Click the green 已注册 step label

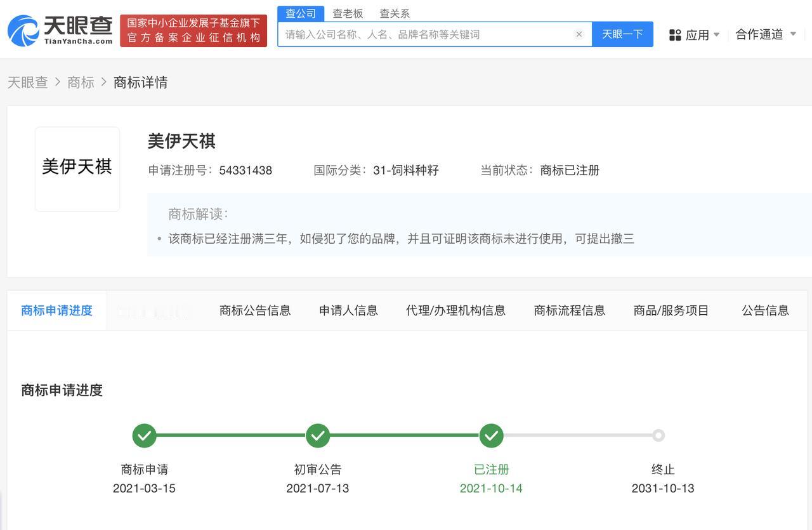492,470
